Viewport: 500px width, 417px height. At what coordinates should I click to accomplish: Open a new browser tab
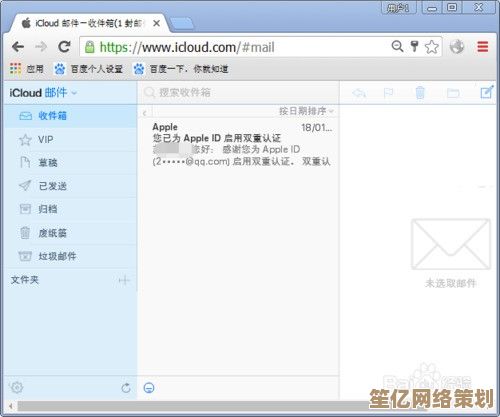point(182,24)
